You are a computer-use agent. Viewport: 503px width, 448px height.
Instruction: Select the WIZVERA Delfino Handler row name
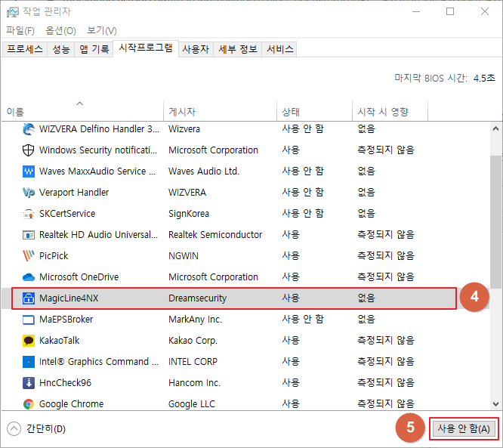[x=99, y=129]
